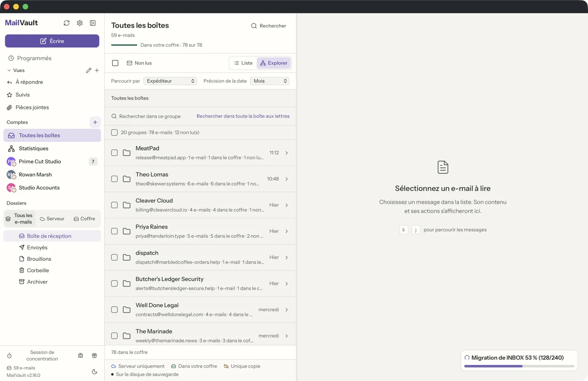Click the Theo Lomas folder icon

(127, 179)
